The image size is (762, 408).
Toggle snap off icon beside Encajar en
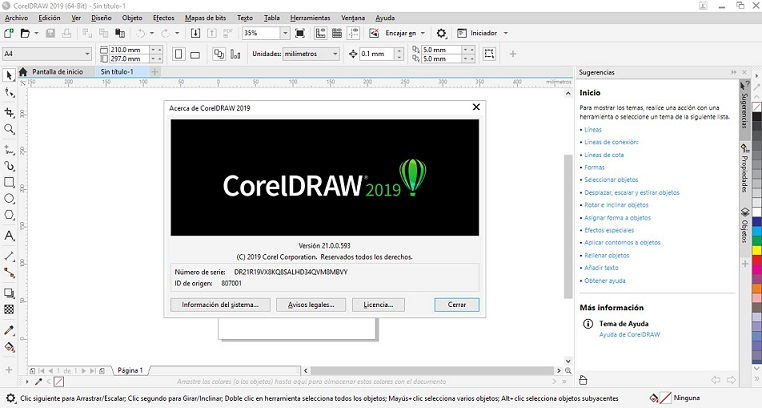(x=374, y=33)
